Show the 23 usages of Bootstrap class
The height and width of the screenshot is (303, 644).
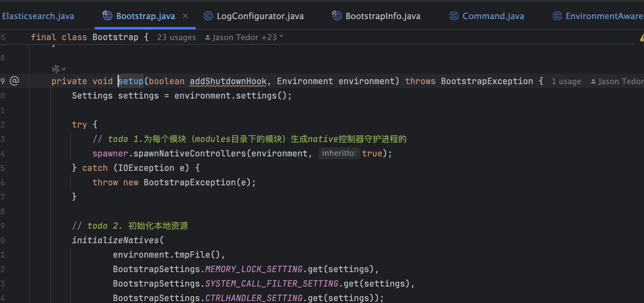click(176, 37)
